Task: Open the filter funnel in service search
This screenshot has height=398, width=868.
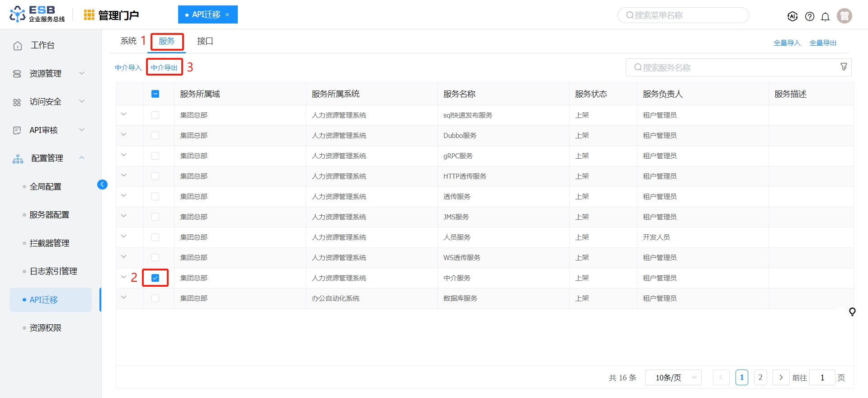Action: point(844,67)
